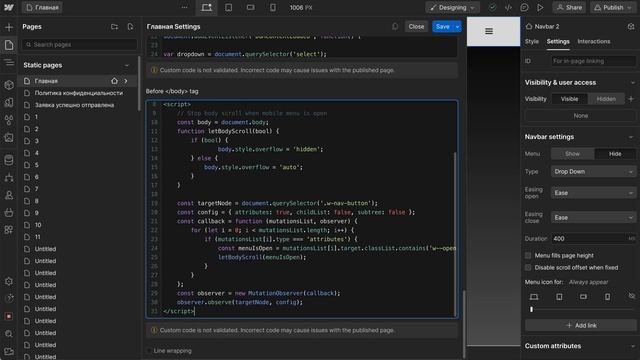Image resolution: width=640 pixels, height=360 pixels.
Task: Show the navbar menu
Action: tap(572, 154)
